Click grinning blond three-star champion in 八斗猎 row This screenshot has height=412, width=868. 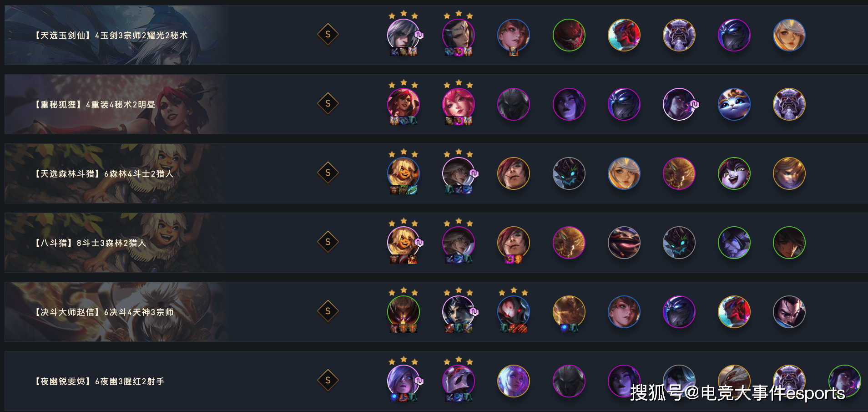(403, 243)
